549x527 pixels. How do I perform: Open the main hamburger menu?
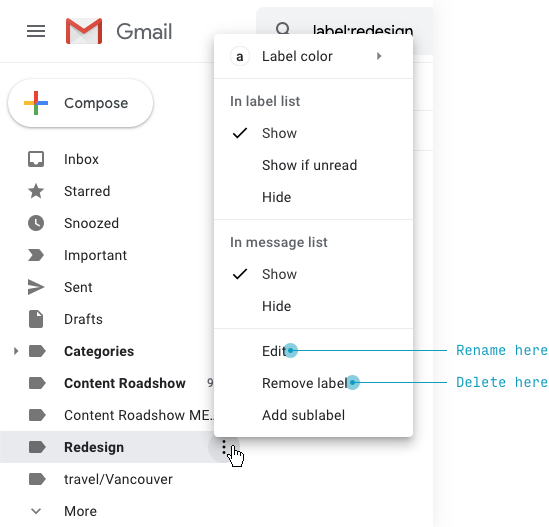pyautogui.click(x=36, y=31)
